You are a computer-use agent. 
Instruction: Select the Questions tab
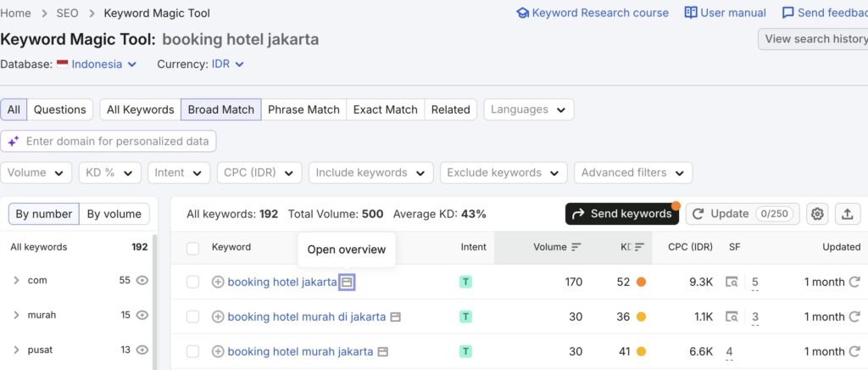pyautogui.click(x=60, y=109)
